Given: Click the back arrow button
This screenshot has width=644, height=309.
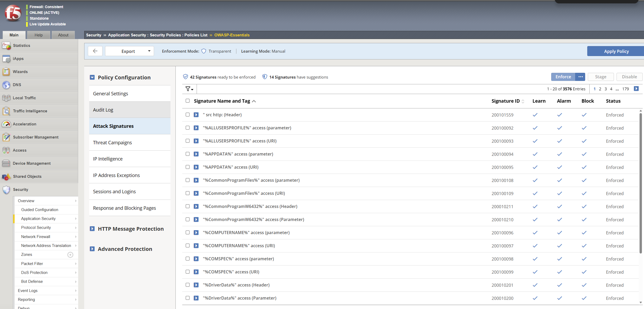Looking at the screenshot, I should [95, 51].
